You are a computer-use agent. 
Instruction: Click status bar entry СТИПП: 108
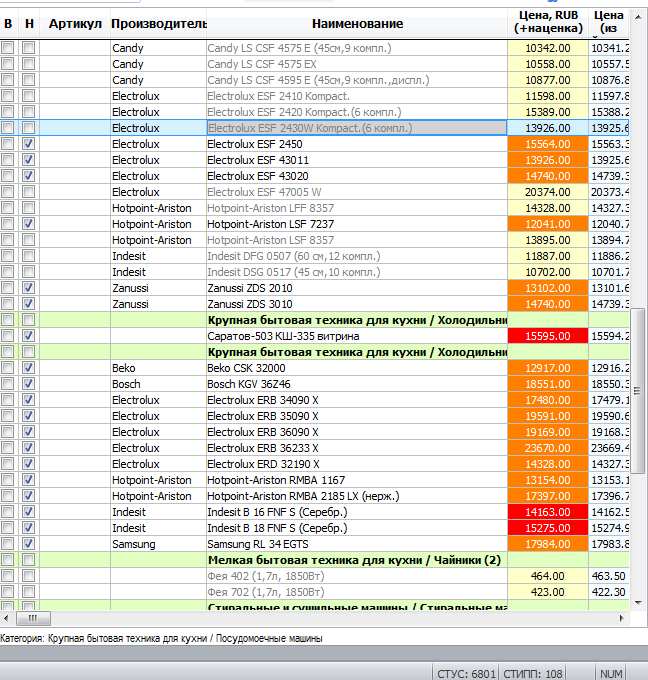click(x=533, y=673)
